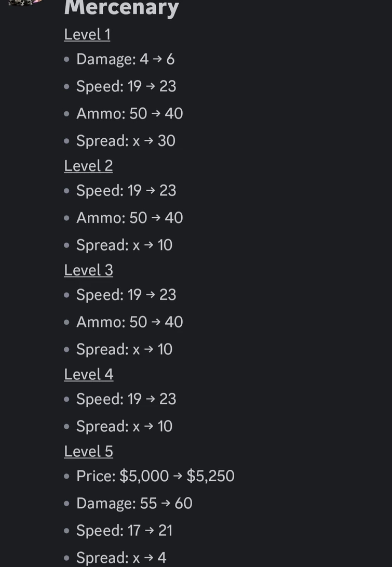Viewport: 392px width, 567px height.
Task: Select the Ammo line under Level 1
Action: [129, 113]
